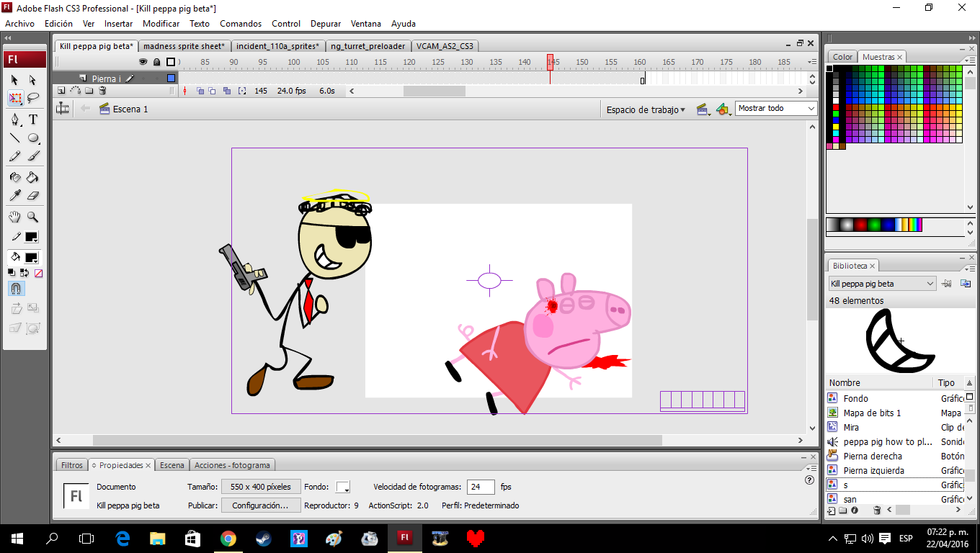Toggle outline color square on Pierna i layer
980x553 pixels.
pyautogui.click(x=171, y=78)
